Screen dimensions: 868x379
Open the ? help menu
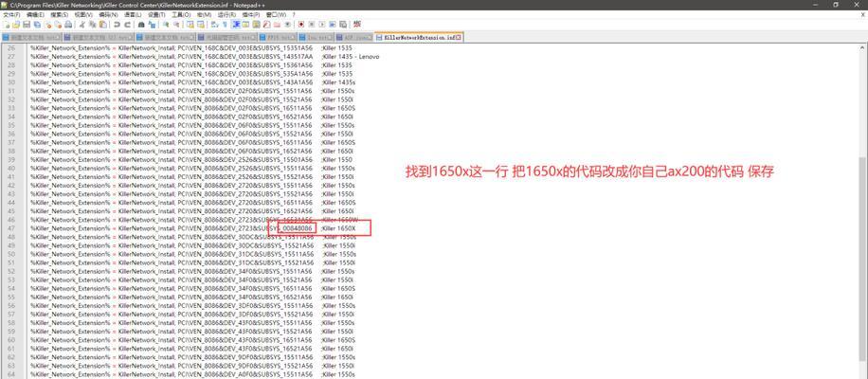pyautogui.click(x=294, y=14)
